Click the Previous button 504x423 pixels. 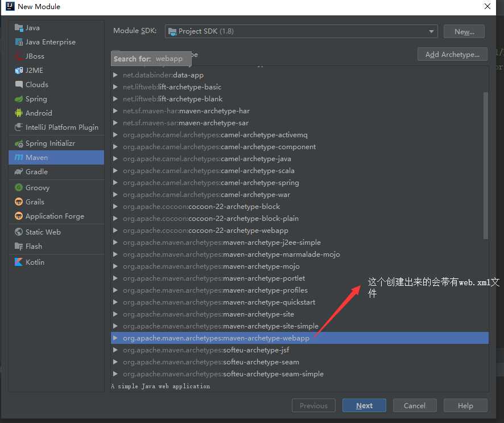click(313, 405)
